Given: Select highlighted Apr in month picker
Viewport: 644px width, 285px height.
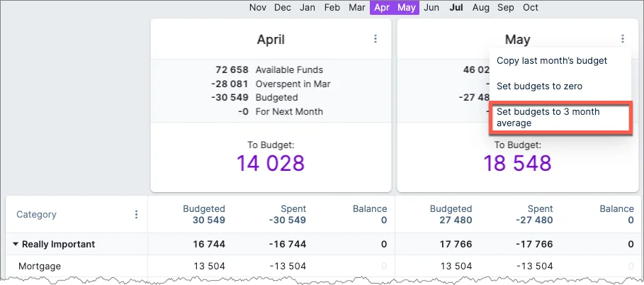Looking at the screenshot, I should [x=382, y=8].
